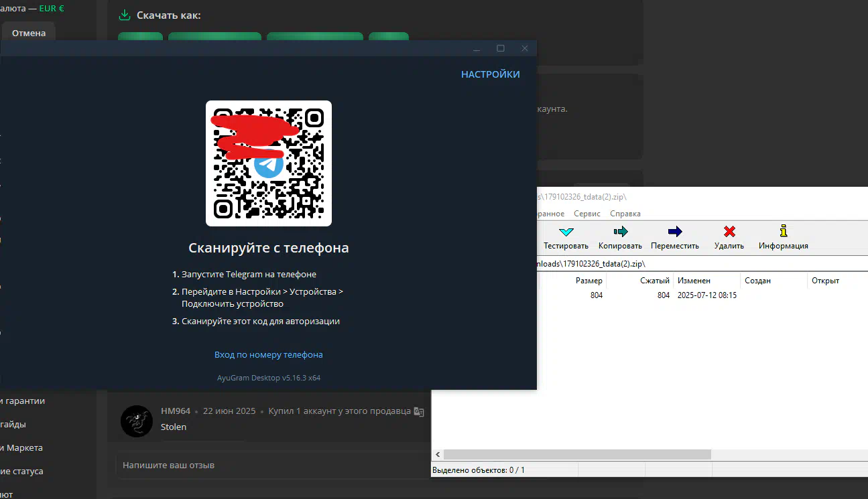Close the AyuGram window
868x499 pixels.
click(x=525, y=48)
